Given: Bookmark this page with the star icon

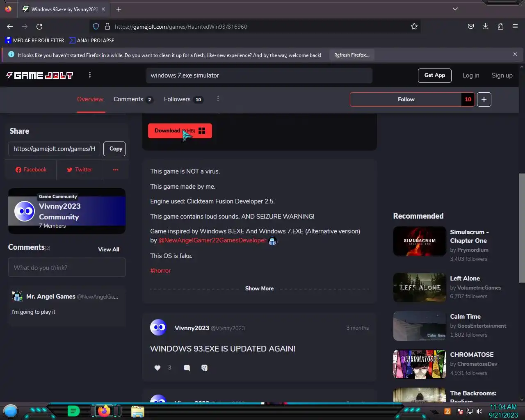Looking at the screenshot, I should tap(414, 26).
